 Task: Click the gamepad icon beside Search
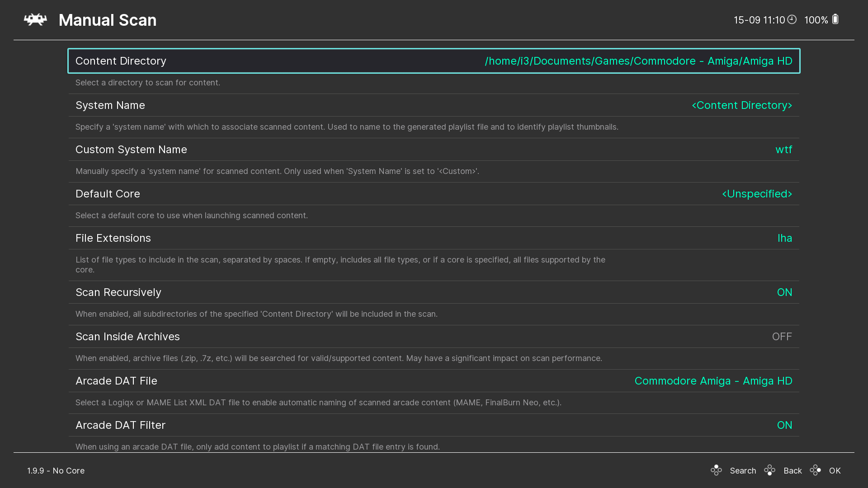[717, 470]
